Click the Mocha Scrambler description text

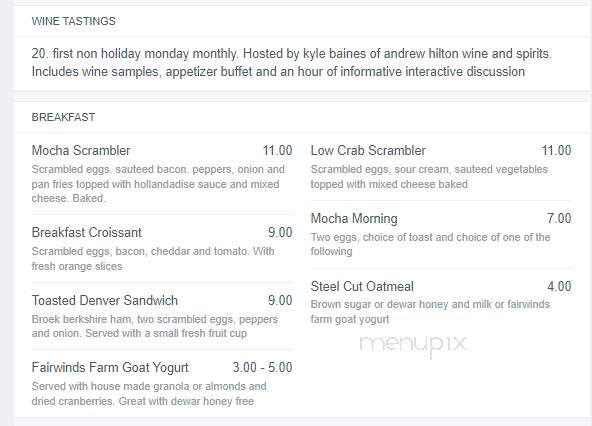(158, 184)
